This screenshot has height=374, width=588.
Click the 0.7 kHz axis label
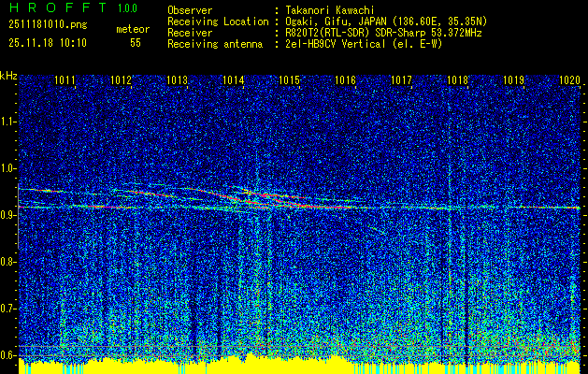point(7,309)
